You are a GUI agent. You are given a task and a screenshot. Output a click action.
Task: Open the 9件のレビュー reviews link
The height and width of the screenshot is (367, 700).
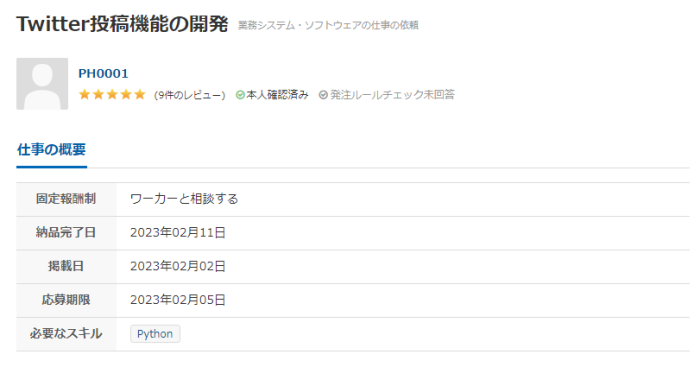click(190, 95)
